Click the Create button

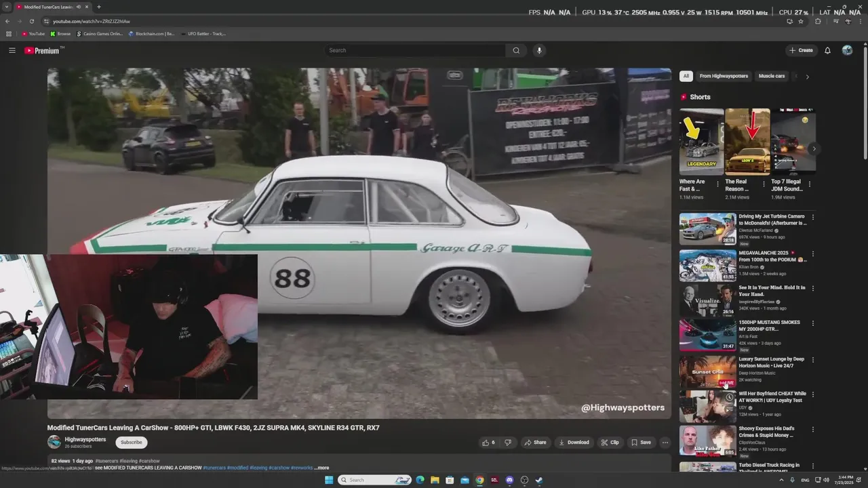(801, 50)
